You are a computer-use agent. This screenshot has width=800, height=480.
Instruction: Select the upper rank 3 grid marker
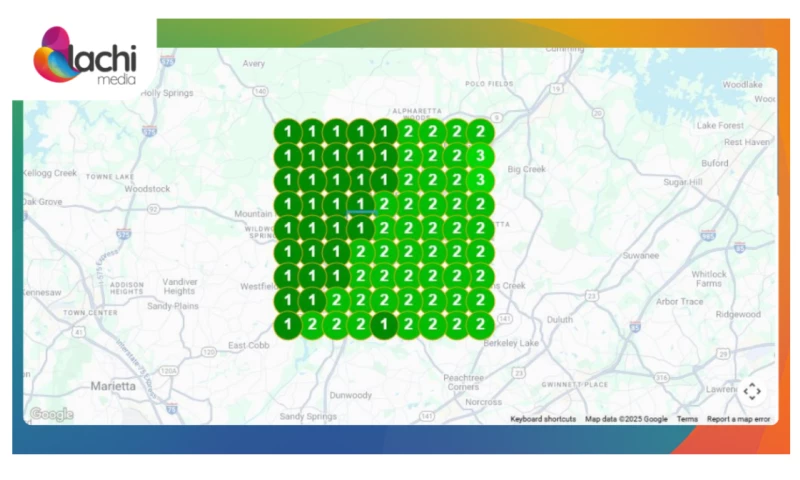tap(480, 156)
